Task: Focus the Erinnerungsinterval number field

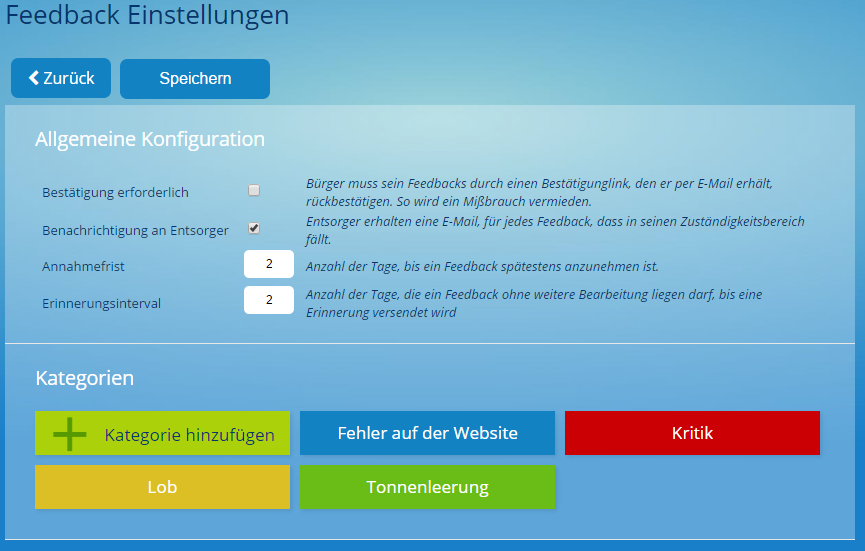Action: [x=269, y=299]
